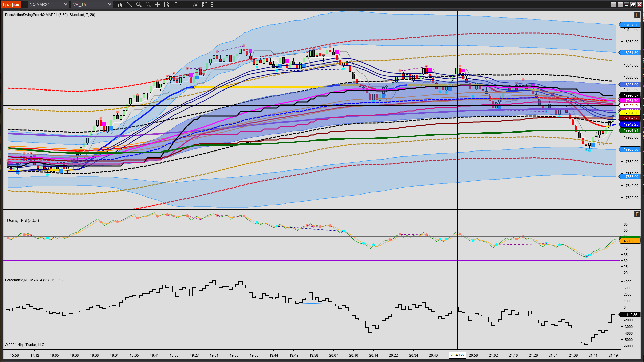Viewport: 644px width, 362px height.
Task: Open the list menu icon in toolbar
Action: click(214, 5)
